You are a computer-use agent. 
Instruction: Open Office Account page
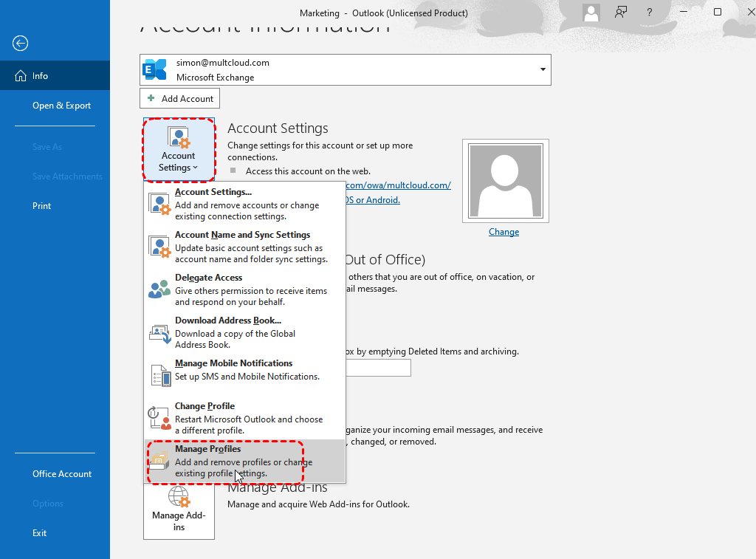point(62,474)
